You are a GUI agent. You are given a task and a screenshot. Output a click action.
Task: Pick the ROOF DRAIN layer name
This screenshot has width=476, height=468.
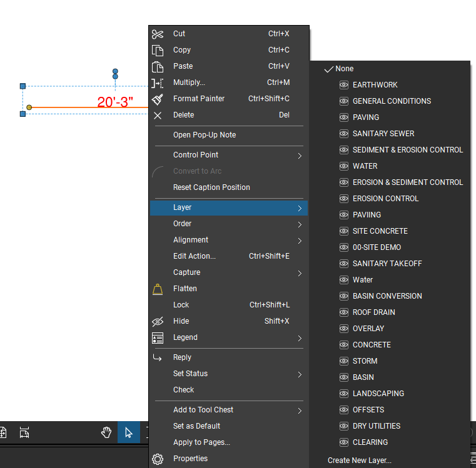pos(373,312)
